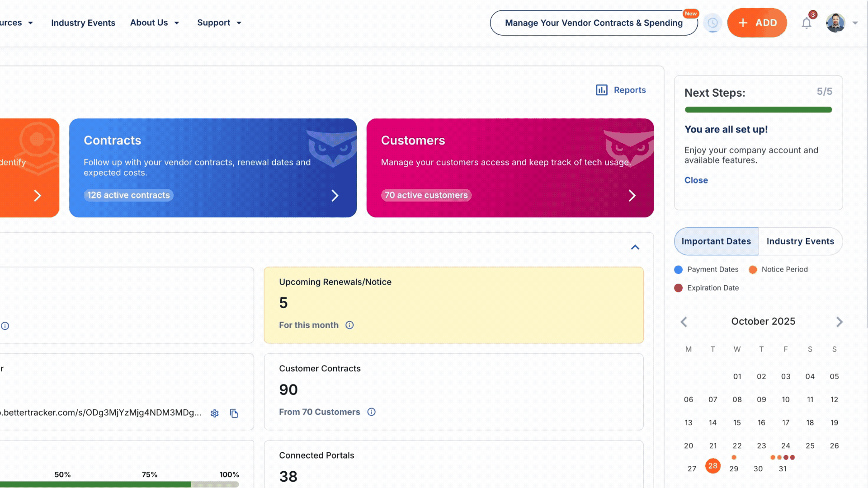Open the Customers card arrow
The image size is (868, 488).
tap(632, 196)
